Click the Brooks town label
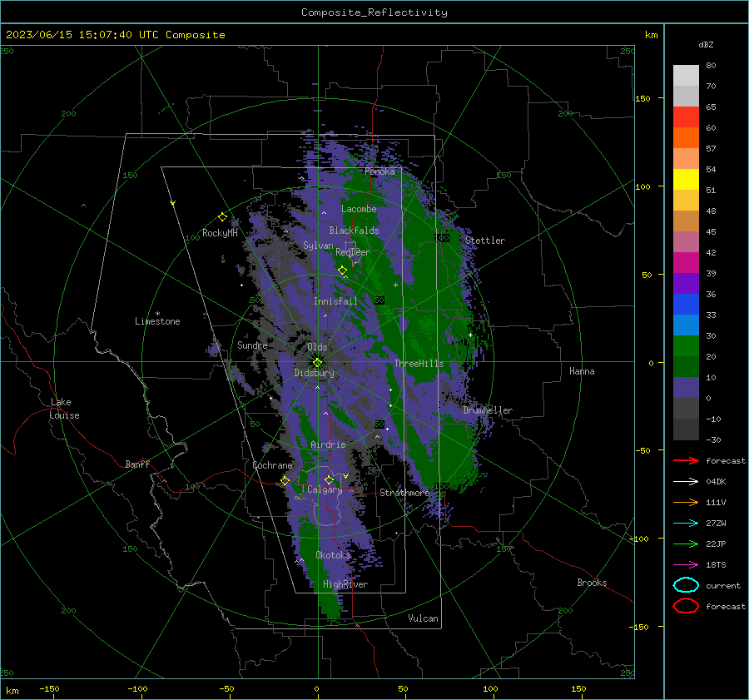 592,583
